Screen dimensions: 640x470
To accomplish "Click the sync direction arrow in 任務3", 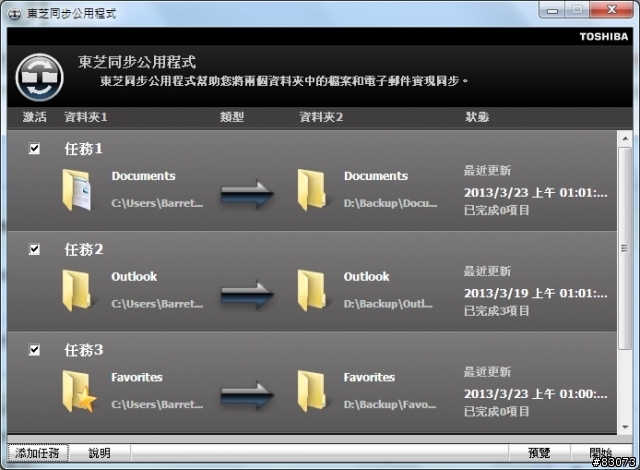I will pyautogui.click(x=247, y=395).
